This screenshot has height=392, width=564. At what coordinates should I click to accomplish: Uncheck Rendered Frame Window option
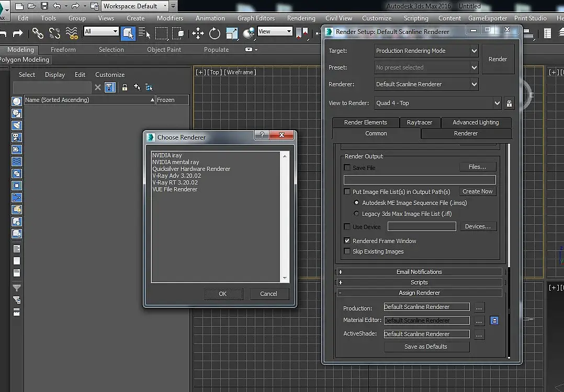point(347,241)
